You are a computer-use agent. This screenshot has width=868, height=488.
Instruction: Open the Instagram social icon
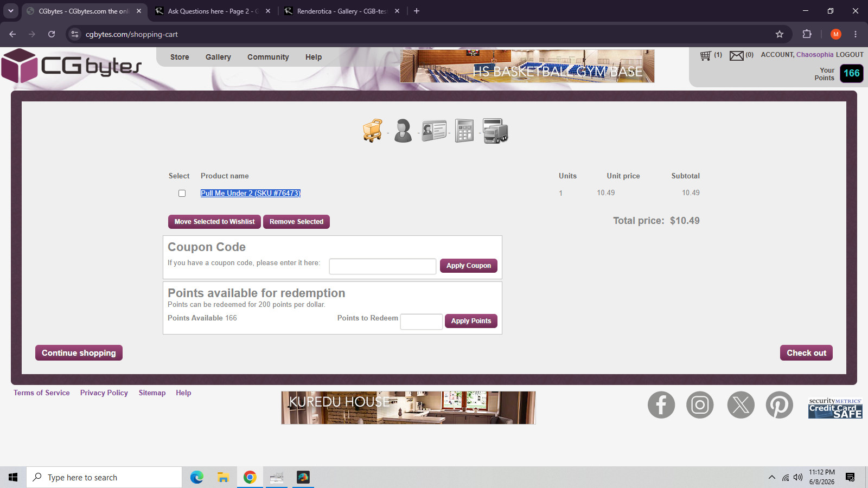[x=700, y=405]
